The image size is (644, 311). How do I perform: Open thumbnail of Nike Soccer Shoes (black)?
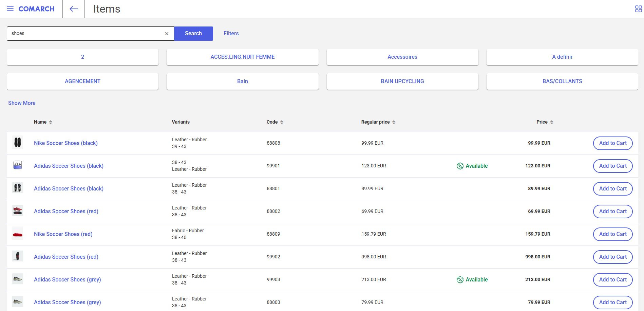coord(18,142)
